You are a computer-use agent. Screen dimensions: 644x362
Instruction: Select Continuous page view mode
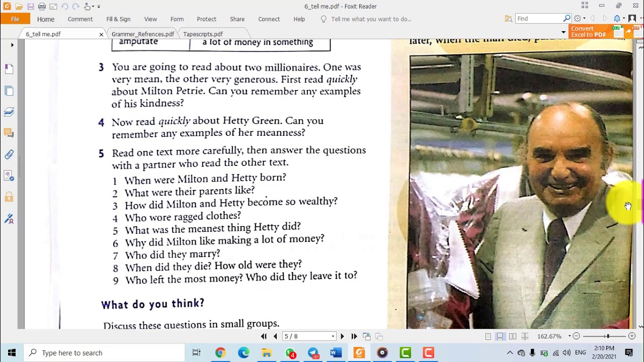500,336
